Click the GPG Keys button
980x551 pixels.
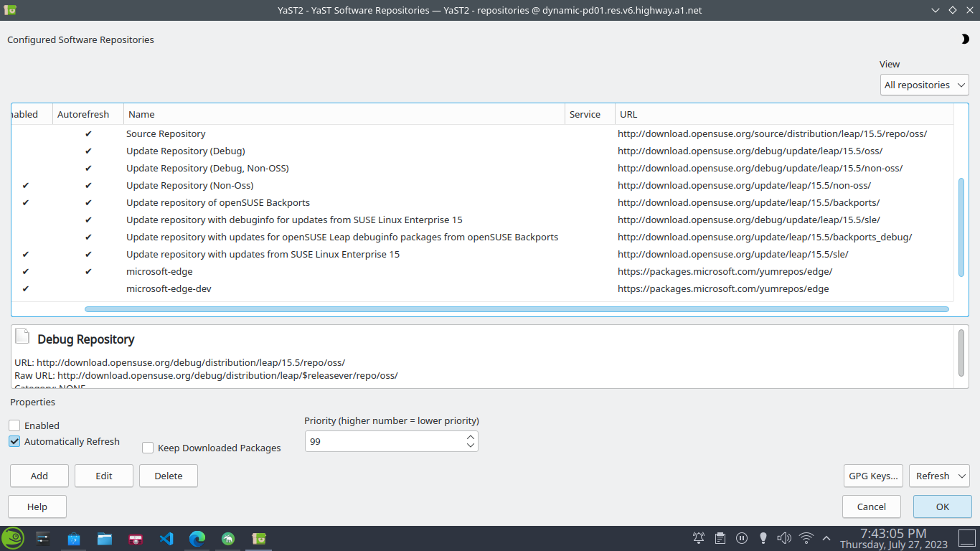click(872, 476)
